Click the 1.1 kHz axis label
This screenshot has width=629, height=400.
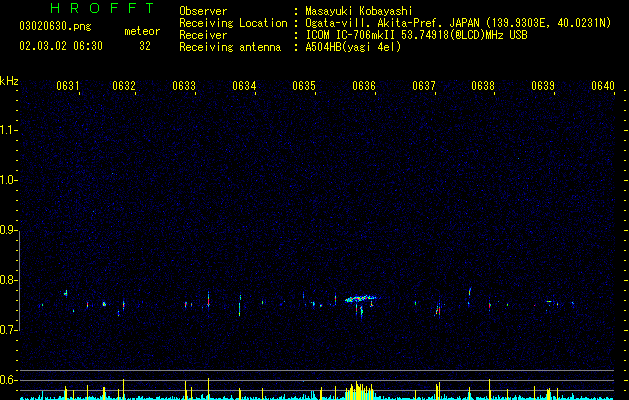click(8, 130)
